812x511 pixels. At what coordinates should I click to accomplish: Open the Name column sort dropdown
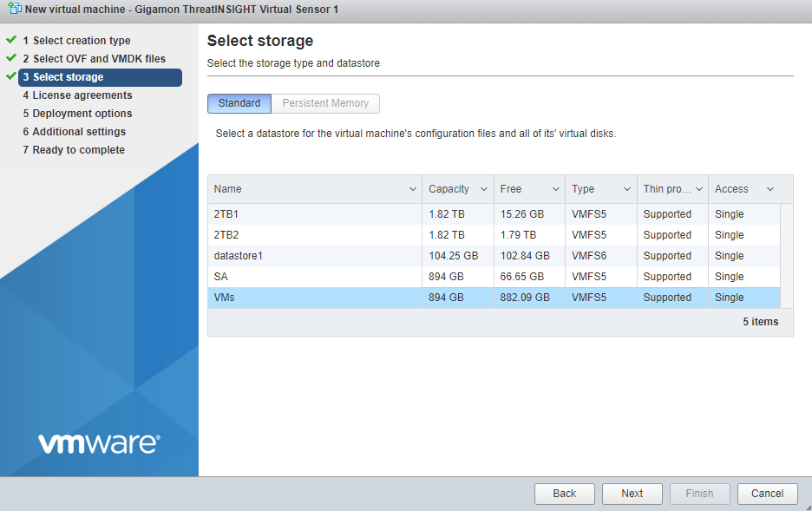(412, 188)
